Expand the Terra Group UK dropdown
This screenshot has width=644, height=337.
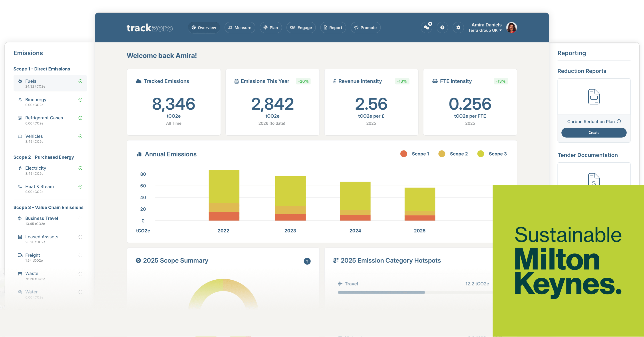coord(485,30)
